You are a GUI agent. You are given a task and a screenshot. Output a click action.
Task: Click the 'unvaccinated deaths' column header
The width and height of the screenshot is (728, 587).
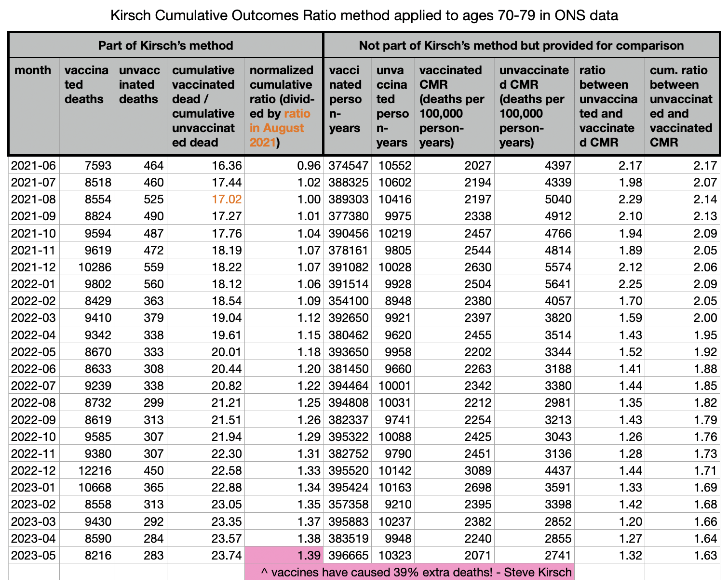pyautogui.click(x=140, y=85)
